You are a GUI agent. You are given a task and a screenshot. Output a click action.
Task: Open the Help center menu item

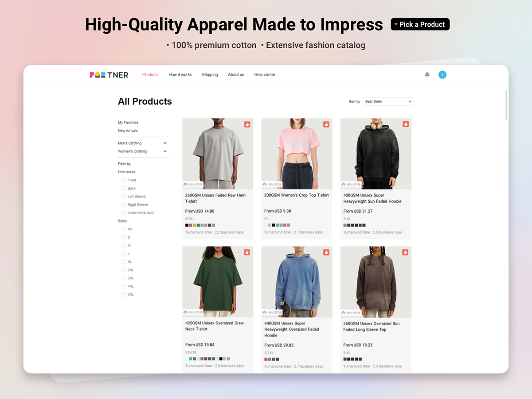click(x=265, y=75)
